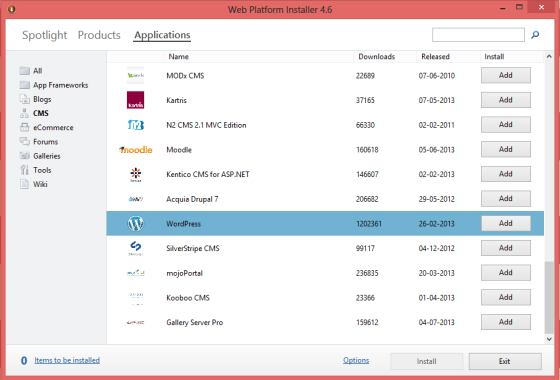Add MODx CMS to install list
The width and height of the screenshot is (560, 380).
click(x=506, y=75)
